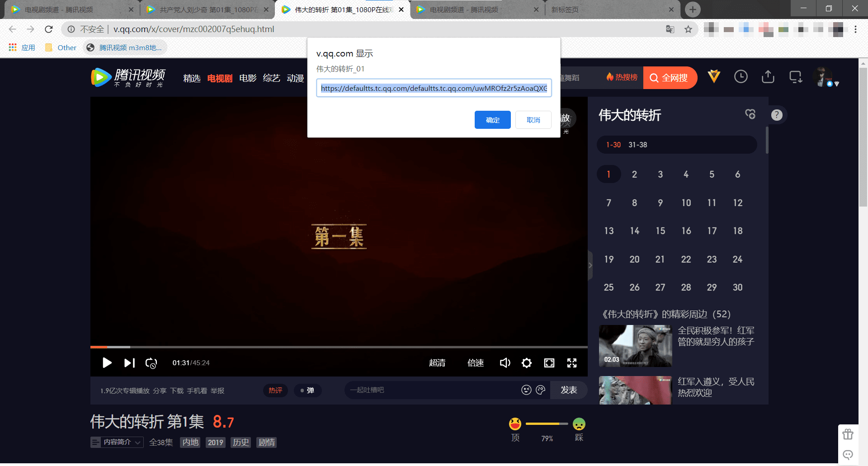
Task: Skip to next episode button in player
Action: pyautogui.click(x=129, y=363)
